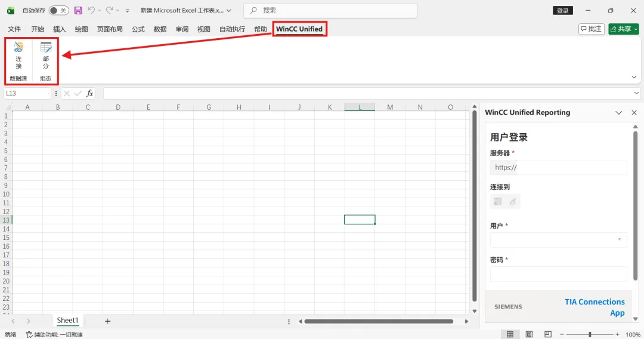Click the task pane vertical scrollbar
Screen dimensions: 644x339
click(636, 205)
